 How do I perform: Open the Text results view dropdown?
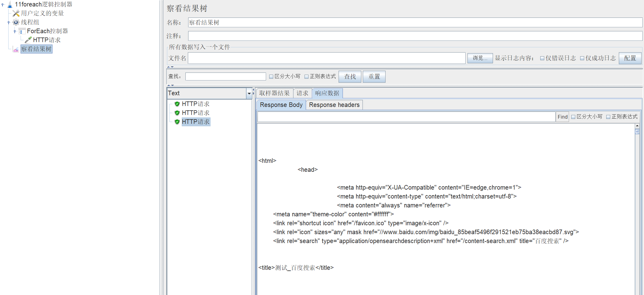coord(249,93)
